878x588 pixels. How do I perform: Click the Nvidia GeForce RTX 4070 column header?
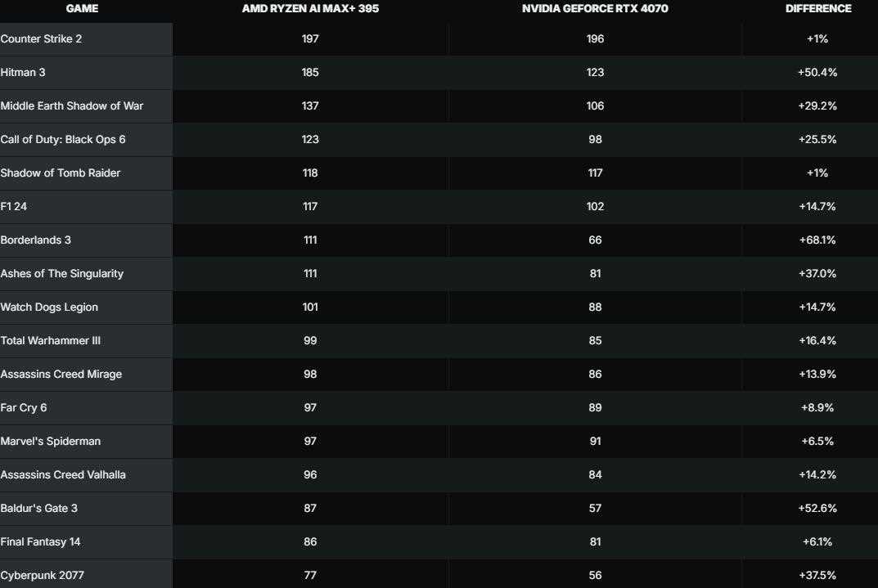click(x=595, y=9)
